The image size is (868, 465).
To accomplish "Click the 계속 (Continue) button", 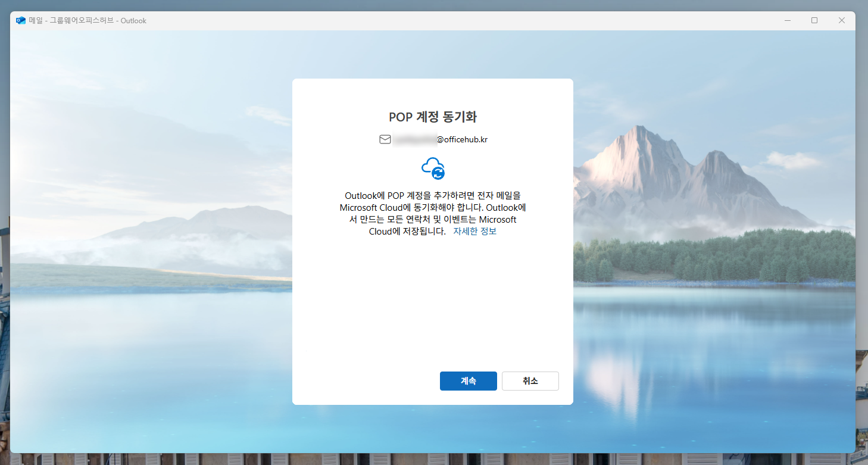I will click(x=468, y=381).
